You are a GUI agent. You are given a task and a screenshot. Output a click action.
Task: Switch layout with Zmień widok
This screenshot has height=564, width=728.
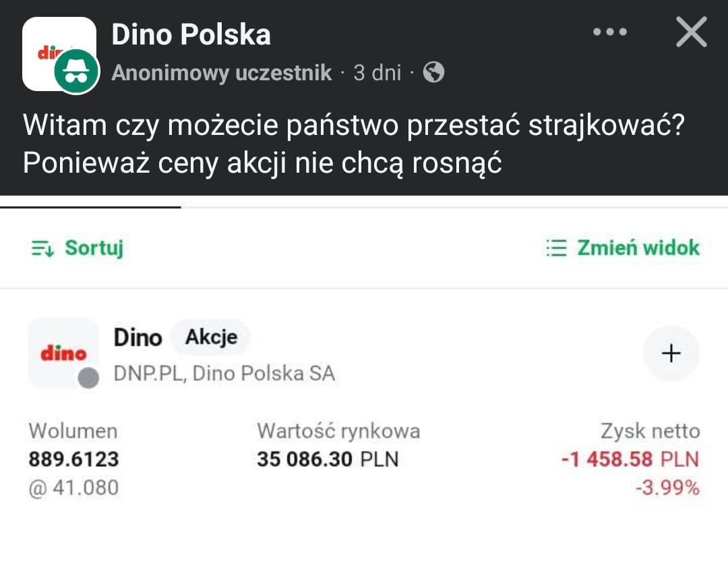pos(622,248)
